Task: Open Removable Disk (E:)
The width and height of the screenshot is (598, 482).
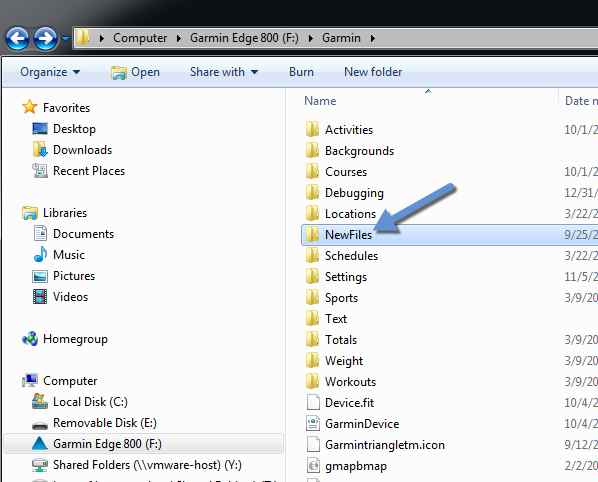Action: 105,423
